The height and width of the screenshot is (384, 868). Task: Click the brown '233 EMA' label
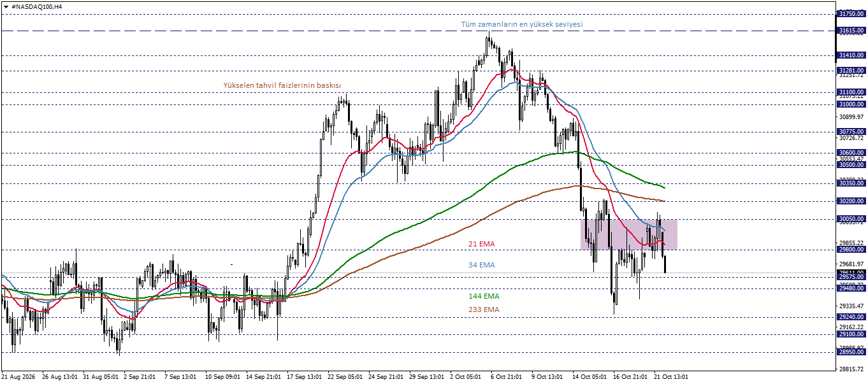coord(484,309)
